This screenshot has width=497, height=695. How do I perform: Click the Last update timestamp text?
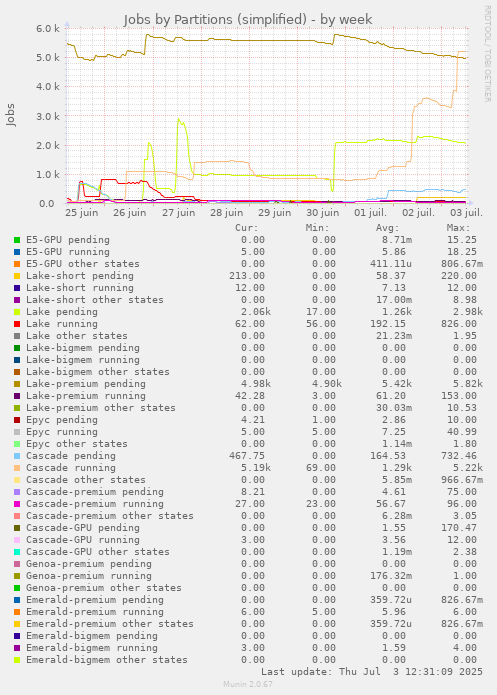point(372,672)
